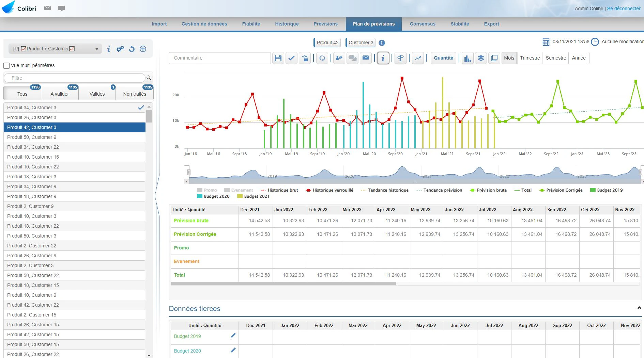The height and width of the screenshot is (358, 644).
Task: Click the save floppy disk icon
Action: click(x=278, y=58)
